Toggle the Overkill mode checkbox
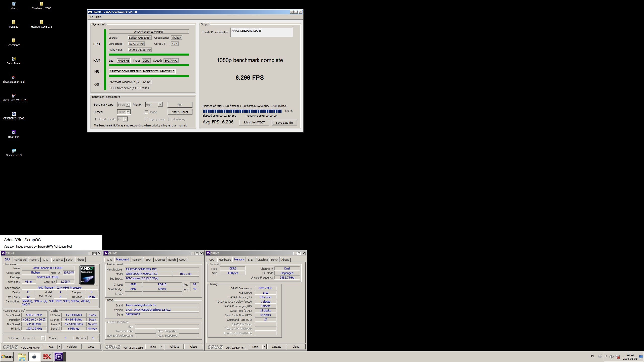This screenshot has width=644, height=362. tap(97, 119)
